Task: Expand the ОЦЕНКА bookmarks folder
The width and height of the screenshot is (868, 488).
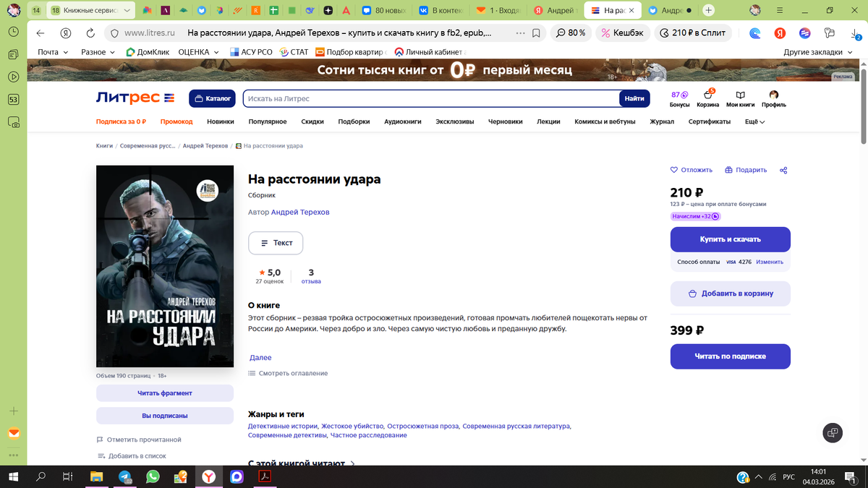Action: (x=198, y=52)
